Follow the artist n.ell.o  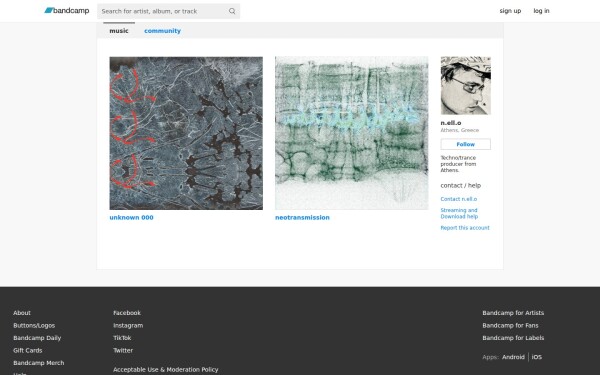(x=465, y=144)
